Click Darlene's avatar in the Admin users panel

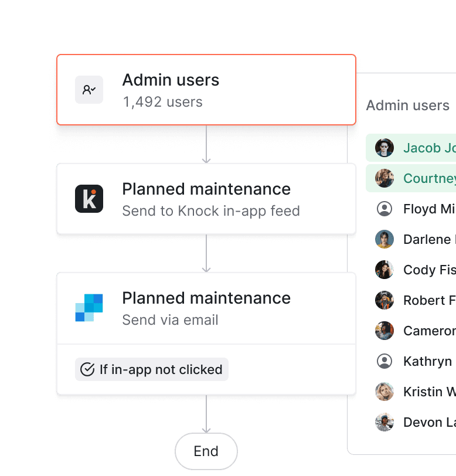point(384,239)
